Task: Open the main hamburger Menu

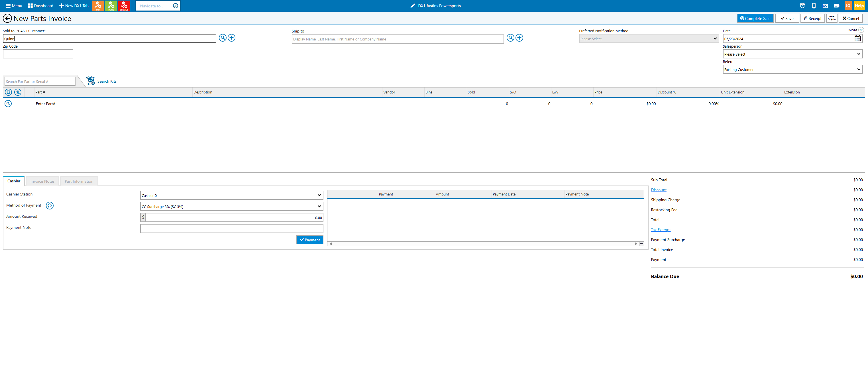Action: (14, 6)
